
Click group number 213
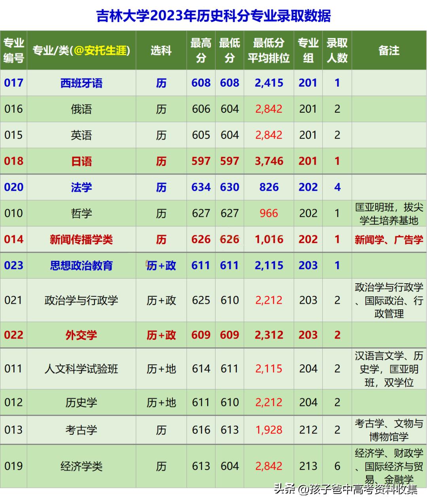point(308,466)
